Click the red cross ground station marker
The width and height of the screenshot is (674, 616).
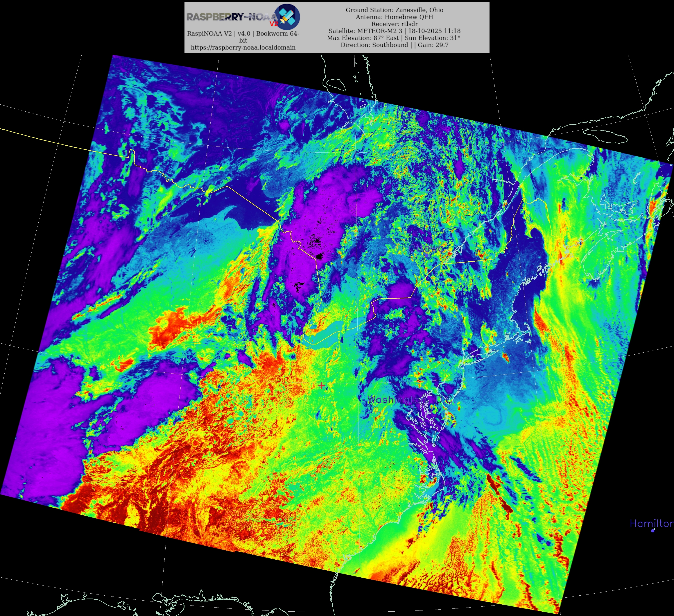tap(322, 386)
